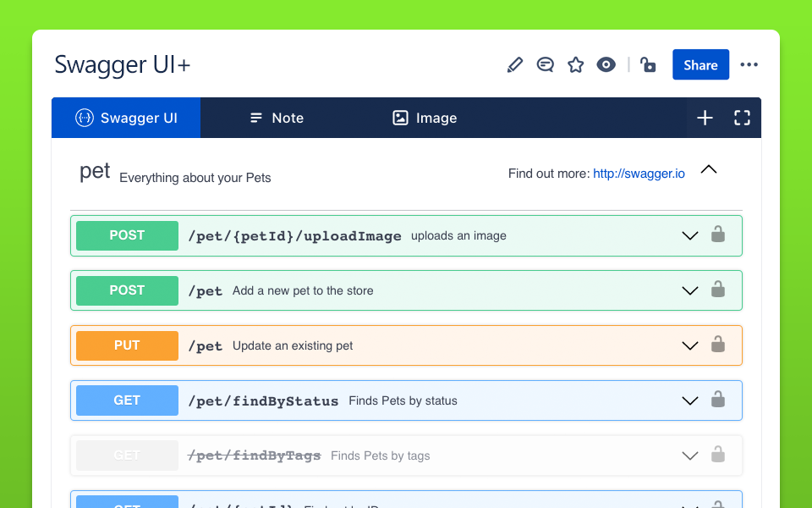Click the green POST badge on /pet
812x508 pixels.
tap(126, 290)
